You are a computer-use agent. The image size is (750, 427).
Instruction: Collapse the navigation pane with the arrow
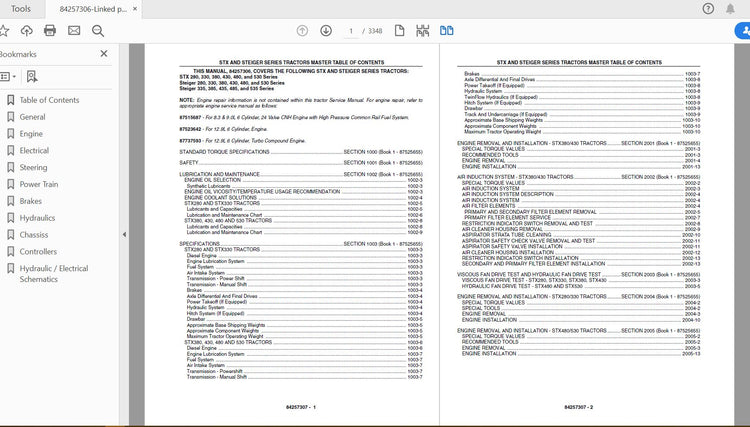tap(124, 234)
